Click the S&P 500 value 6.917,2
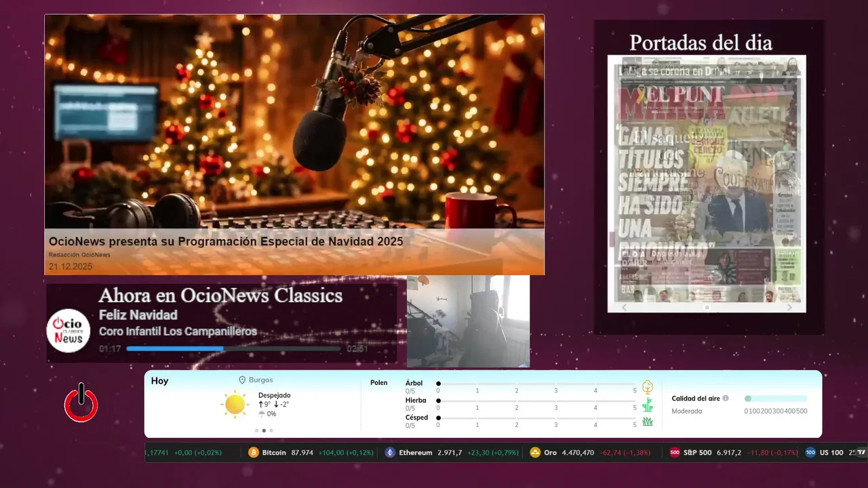 (x=729, y=453)
